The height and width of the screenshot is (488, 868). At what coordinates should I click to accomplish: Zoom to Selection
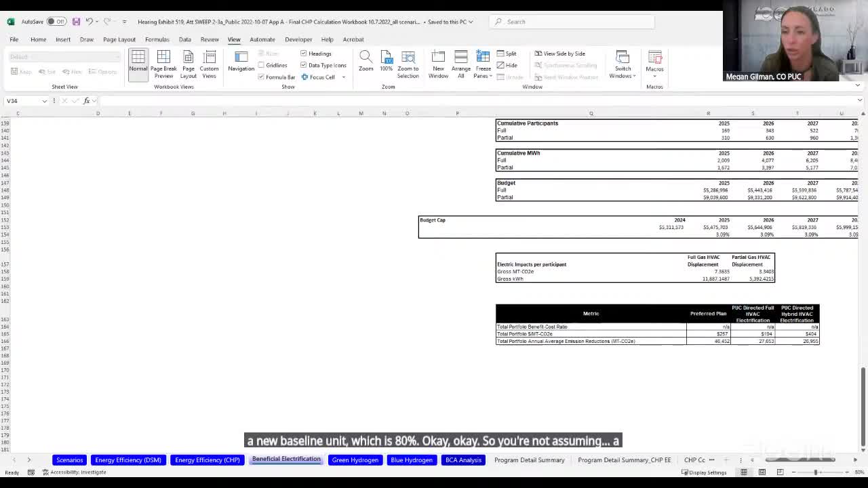coord(408,64)
